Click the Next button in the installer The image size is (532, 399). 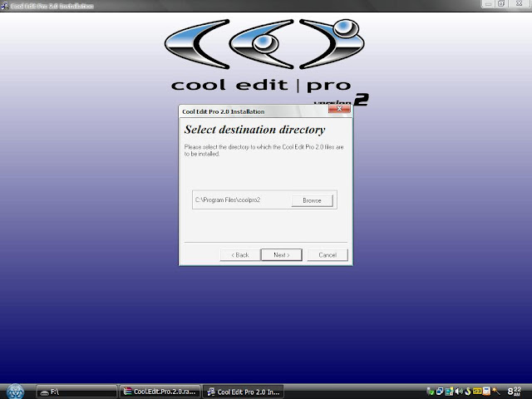coord(281,255)
